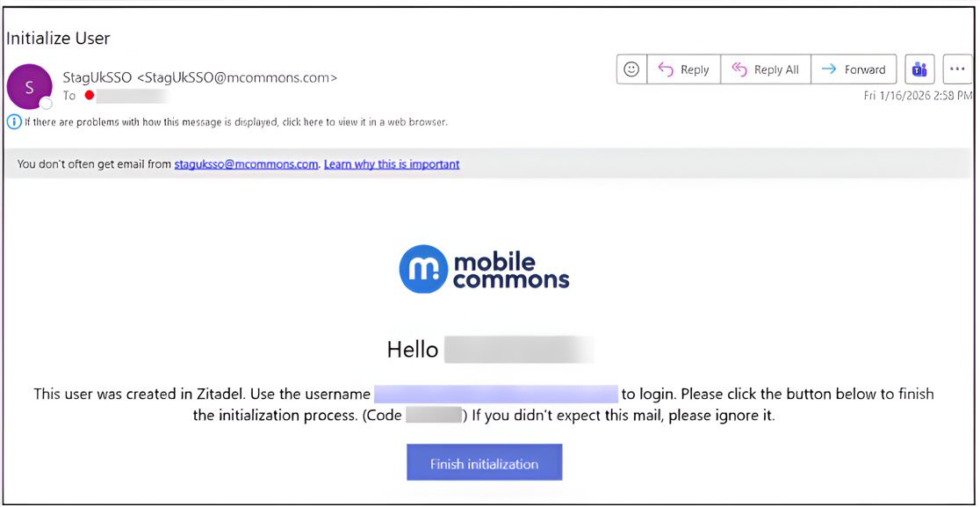Open stagukssо@mcommons.com sender link
The height and width of the screenshot is (507, 980).
pyautogui.click(x=246, y=164)
